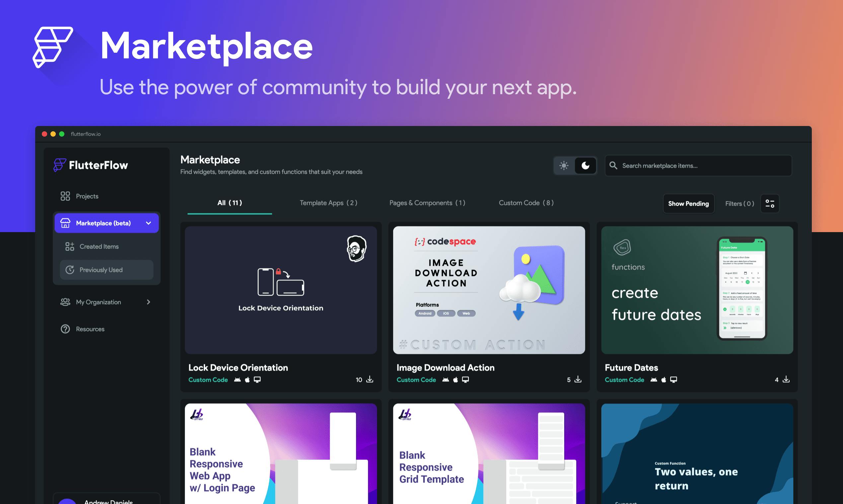Screen dimensions: 843x504
Task: Click the Marketplace page heading
Action: coord(210,159)
